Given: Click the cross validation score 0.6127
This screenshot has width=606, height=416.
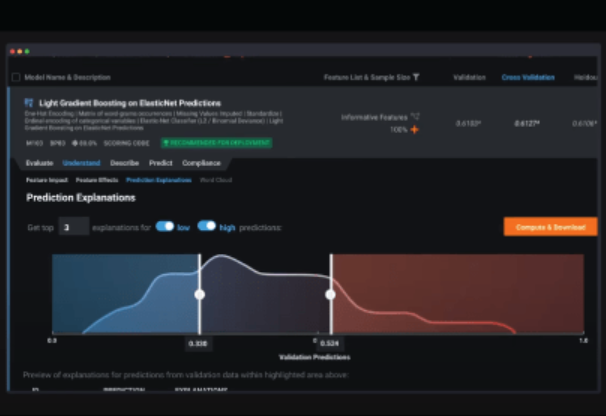Looking at the screenshot, I should click(527, 124).
